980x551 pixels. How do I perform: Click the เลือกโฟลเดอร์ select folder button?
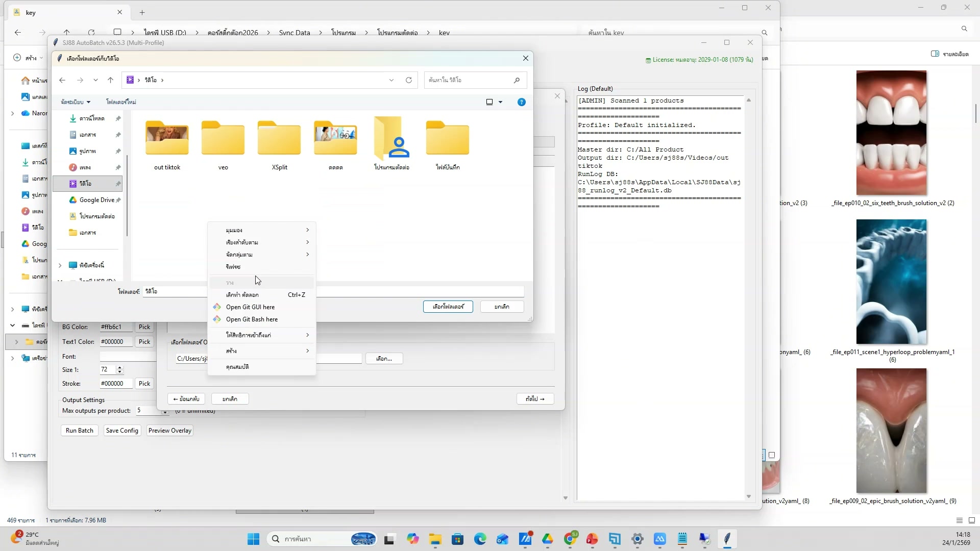(448, 307)
